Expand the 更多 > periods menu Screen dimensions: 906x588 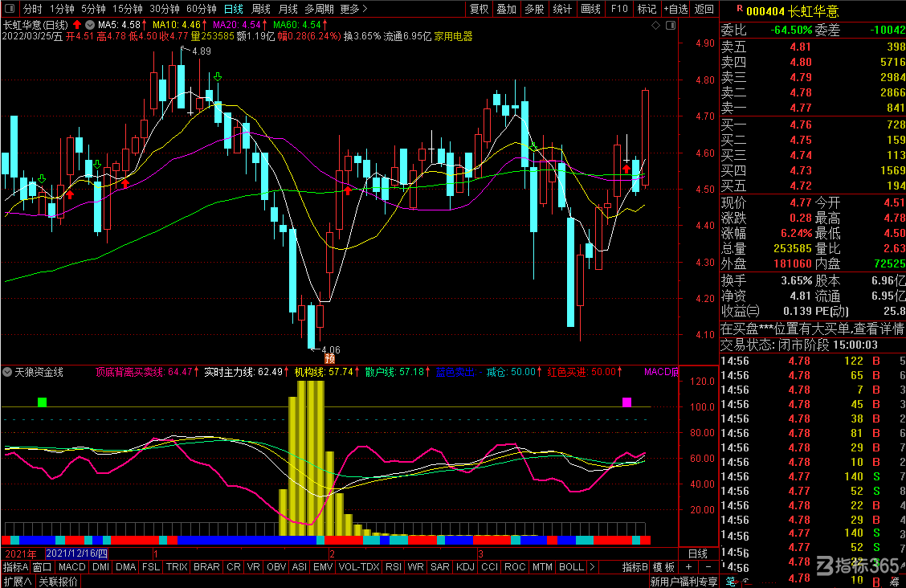(x=353, y=9)
